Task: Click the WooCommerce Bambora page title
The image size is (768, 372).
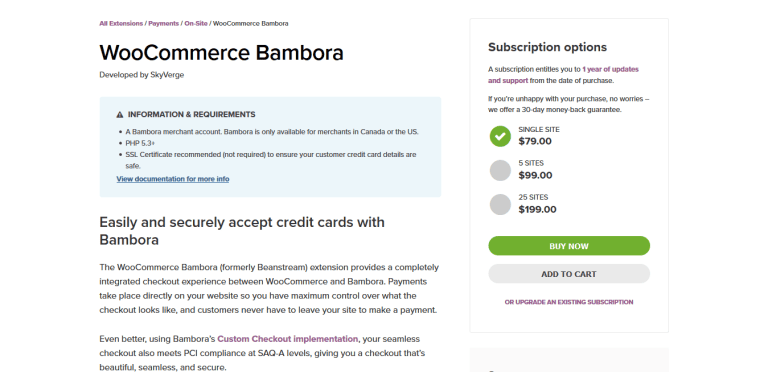Action: 221,53
